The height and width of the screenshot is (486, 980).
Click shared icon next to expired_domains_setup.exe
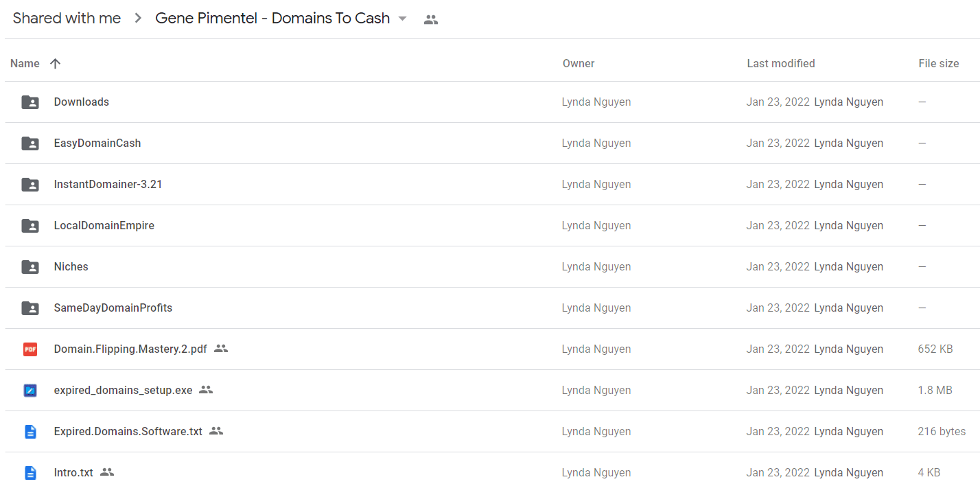206,390
